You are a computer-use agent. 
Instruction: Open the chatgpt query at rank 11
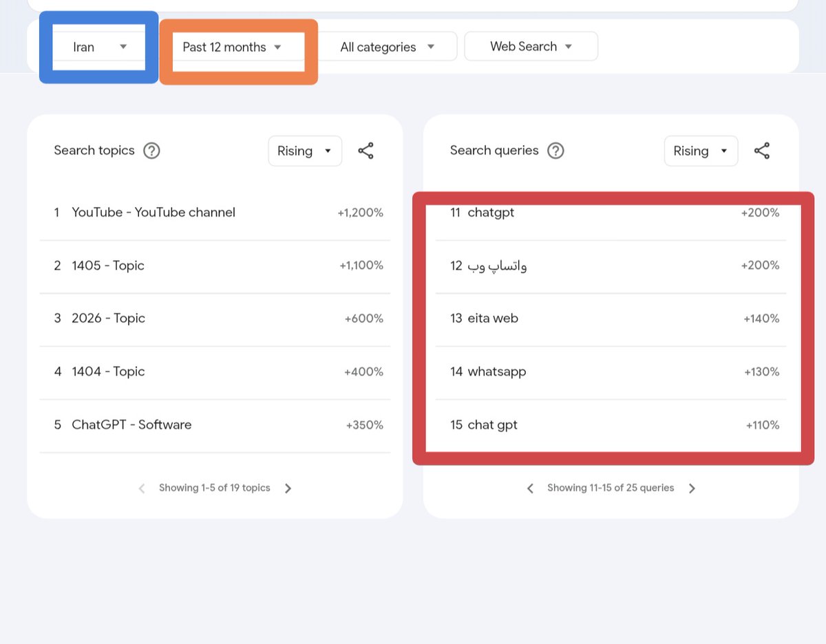(x=611, y=213)
